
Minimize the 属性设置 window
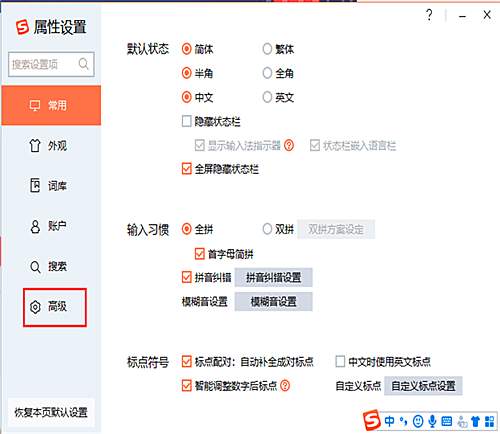(x=462, y=16)
